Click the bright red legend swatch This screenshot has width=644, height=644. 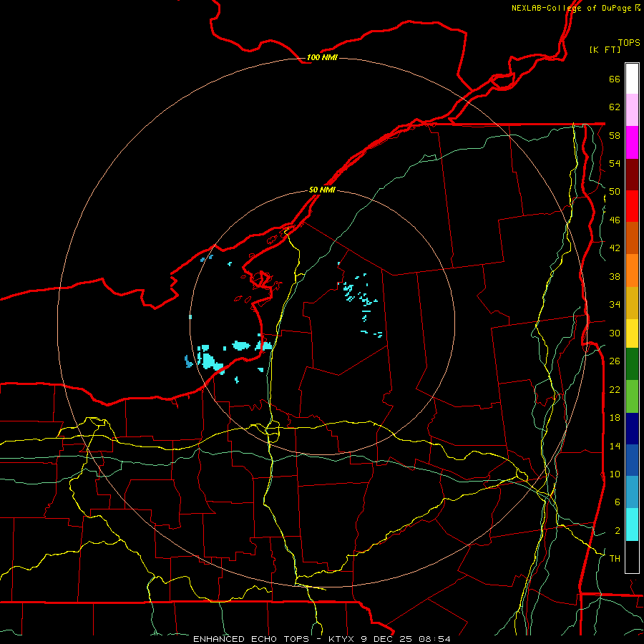(x=632, y=206)
